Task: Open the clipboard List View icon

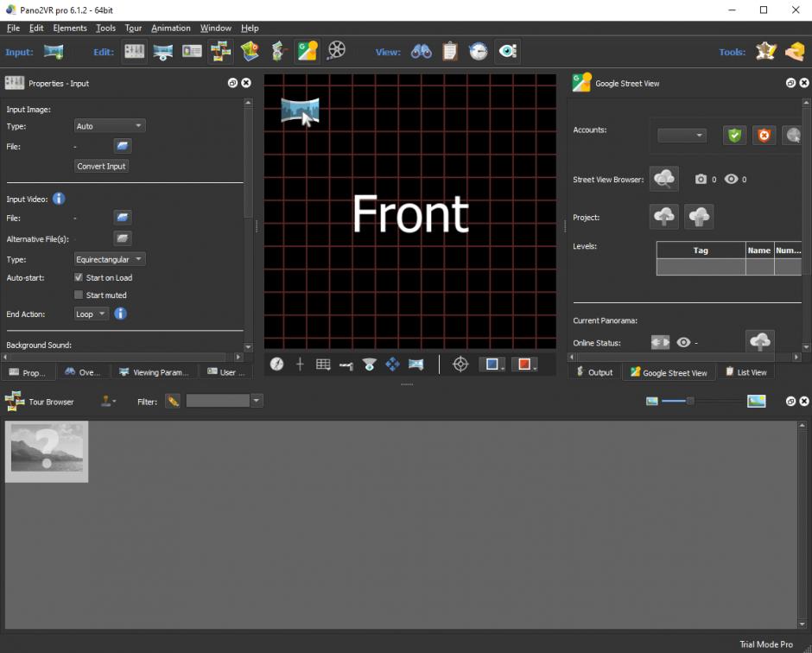Action: pos(449,51)
